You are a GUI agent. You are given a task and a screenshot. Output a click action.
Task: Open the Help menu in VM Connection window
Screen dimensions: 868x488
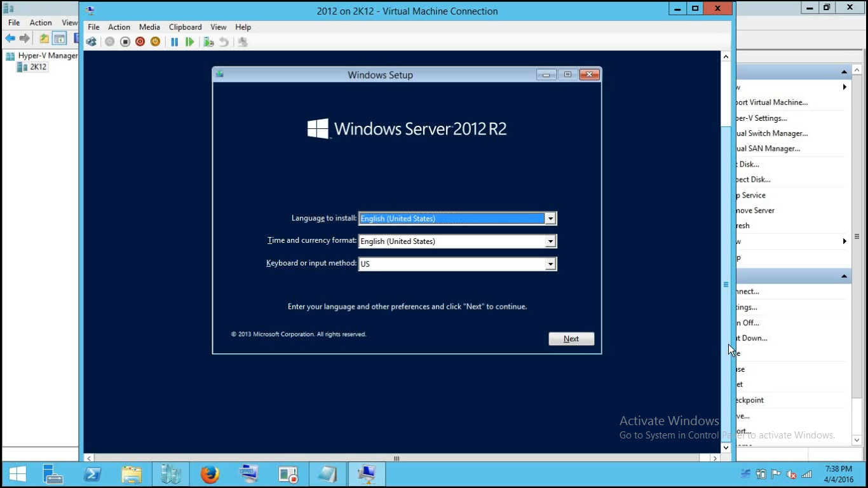click(x=243, y=27)
